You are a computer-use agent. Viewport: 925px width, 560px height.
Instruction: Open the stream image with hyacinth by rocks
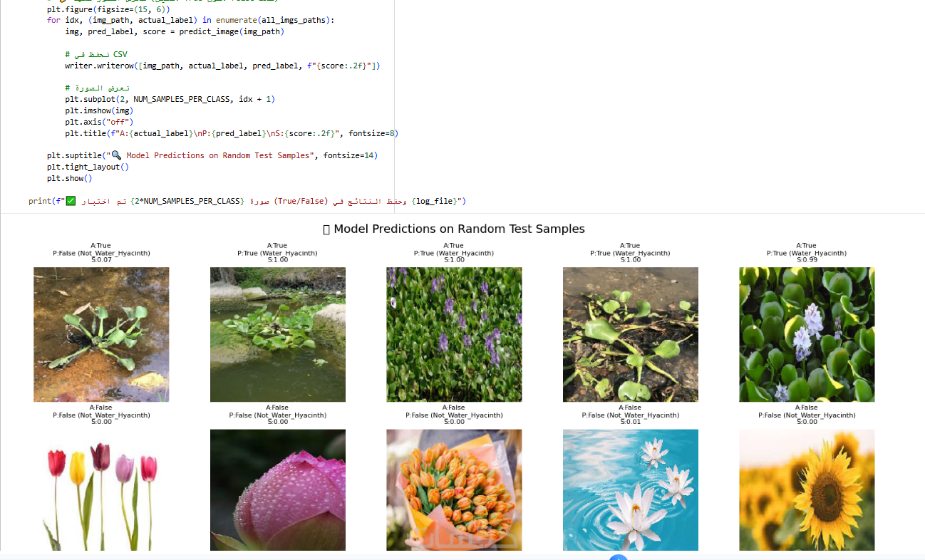click(x=278, y=334)
